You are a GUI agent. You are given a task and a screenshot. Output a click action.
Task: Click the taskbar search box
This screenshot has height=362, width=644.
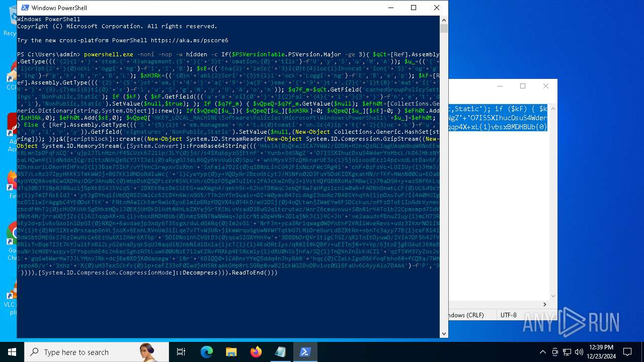pyautogui.click(x=97, y=352)
